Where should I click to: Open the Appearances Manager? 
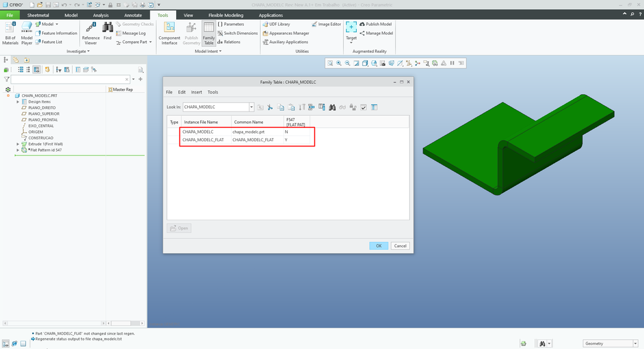(286, 34)
